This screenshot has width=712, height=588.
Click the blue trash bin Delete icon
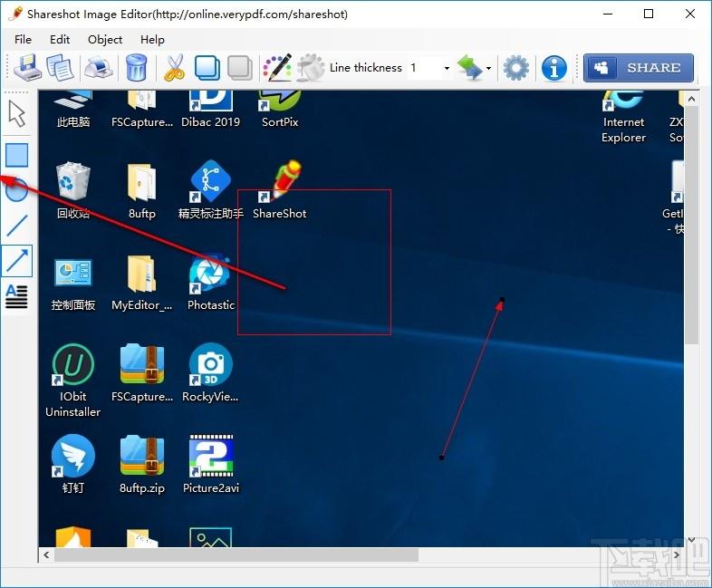136,68
